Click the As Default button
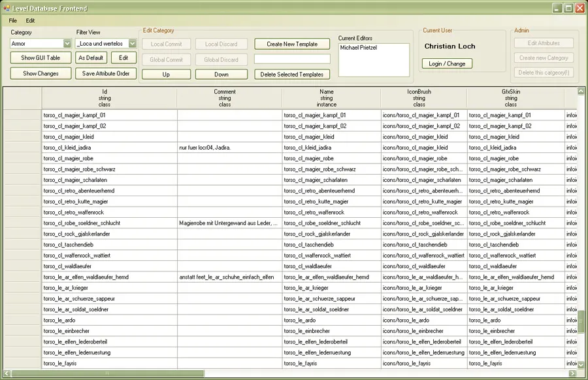 (91, 58)
